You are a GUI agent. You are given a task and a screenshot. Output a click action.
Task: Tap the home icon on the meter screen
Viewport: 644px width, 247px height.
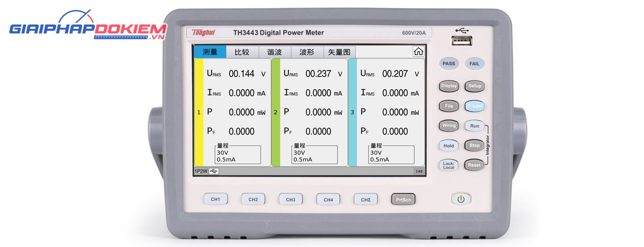pyautogui.click(x=418, y=52)
